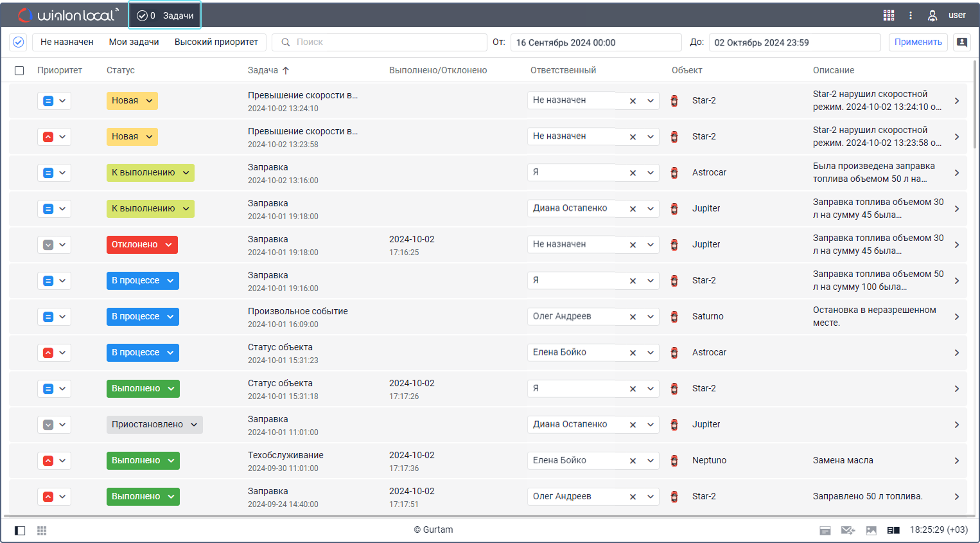Click the © Gurtam link
980x543 pixels.
click(433, 530)
